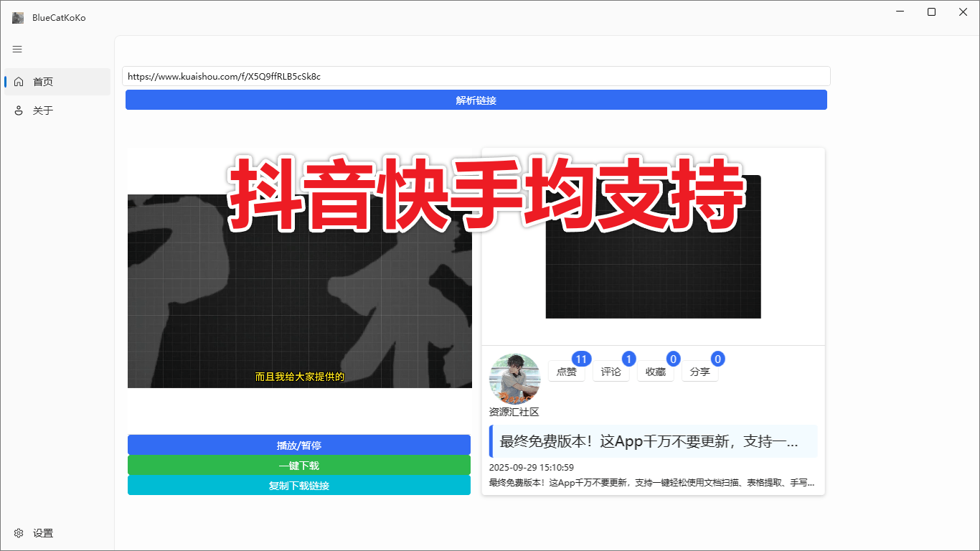Toggle video playback with 播放/暂停
This screenshot has height=551, width=980.
coord(298,444)
